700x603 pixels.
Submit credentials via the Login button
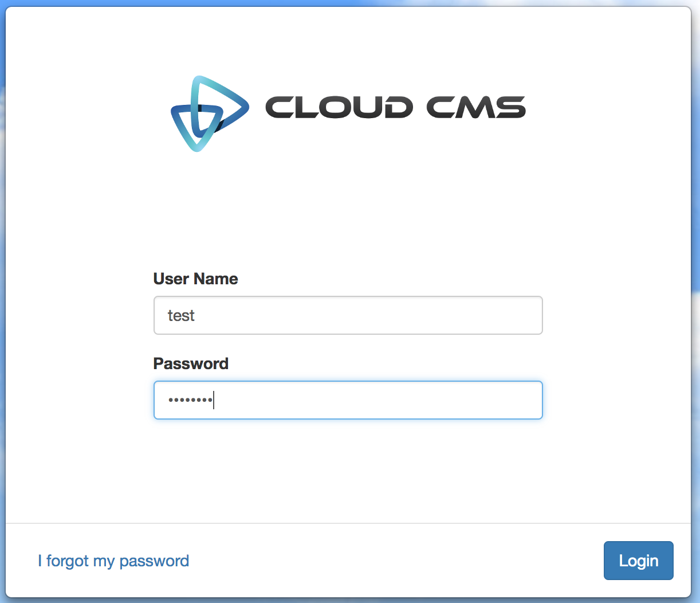(638, 561)
